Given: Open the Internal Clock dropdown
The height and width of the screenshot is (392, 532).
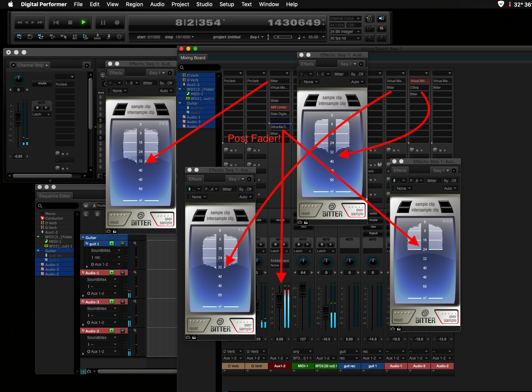Looking at the screenshot, I should (x=345, y=19).
